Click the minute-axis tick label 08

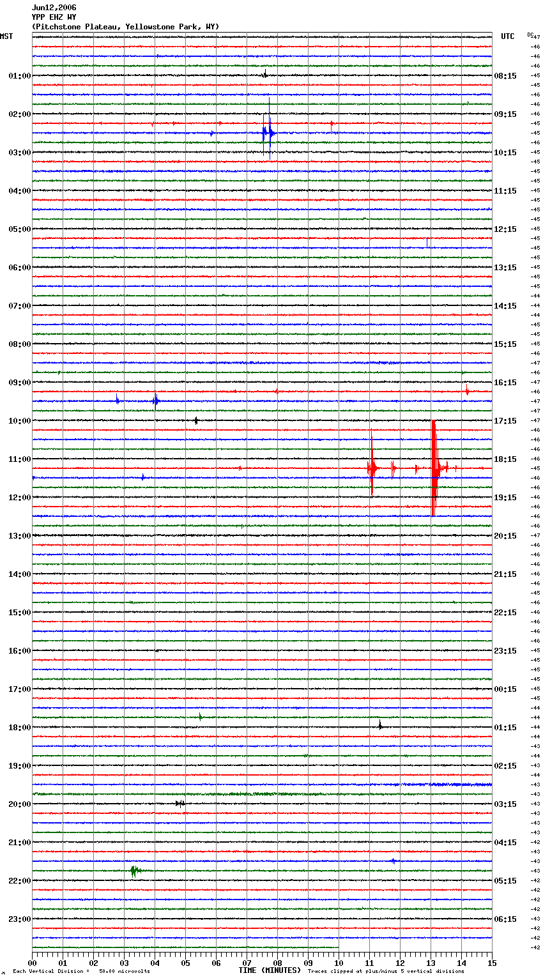[x=277, y=963]
